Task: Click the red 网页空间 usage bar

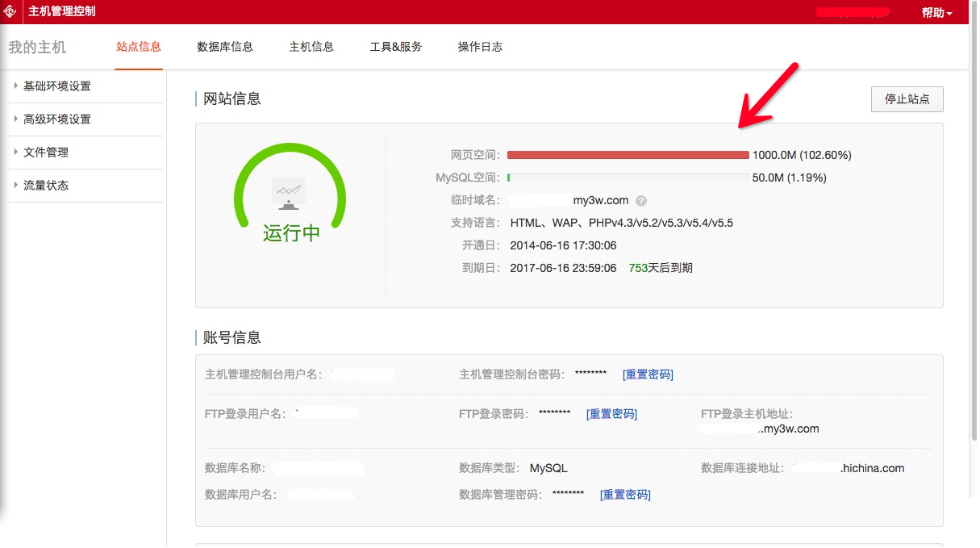Action: coord(628,155)
